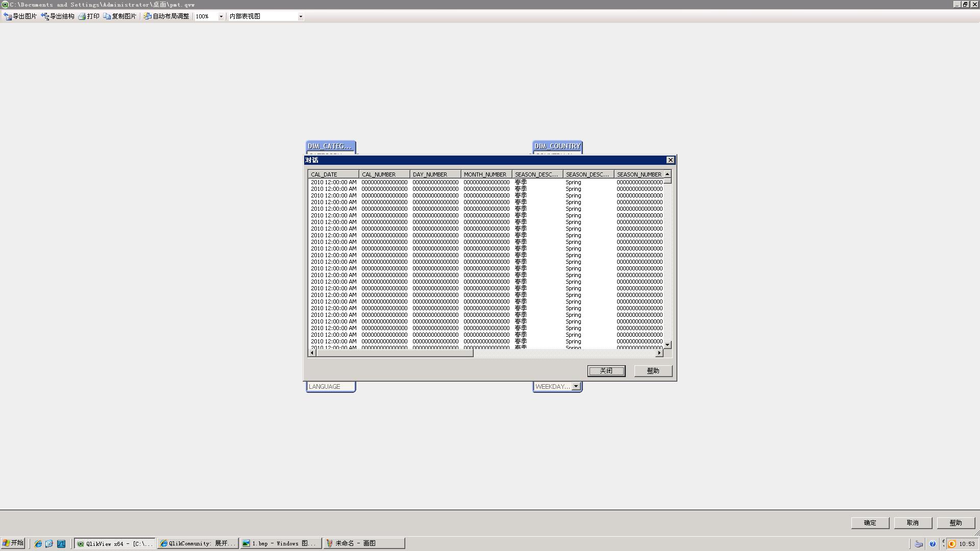Open the 内部表视图 view dropdown

(x=300, y=16)
